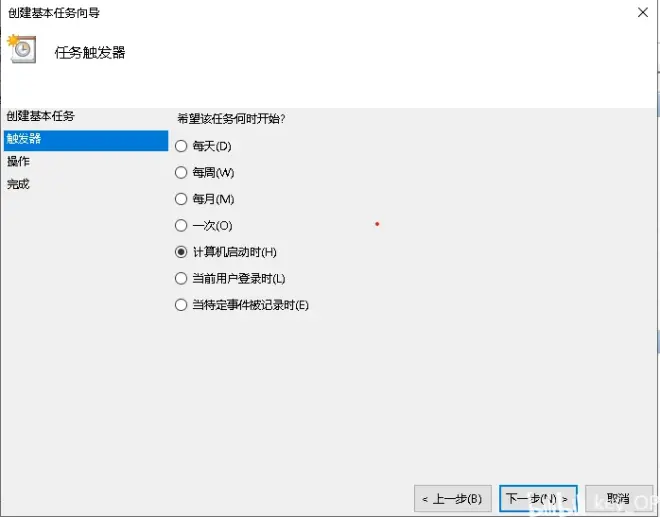Cancel the wizard with 取消 button
Viewport: 660px width, 517px height.
(619, 499)
